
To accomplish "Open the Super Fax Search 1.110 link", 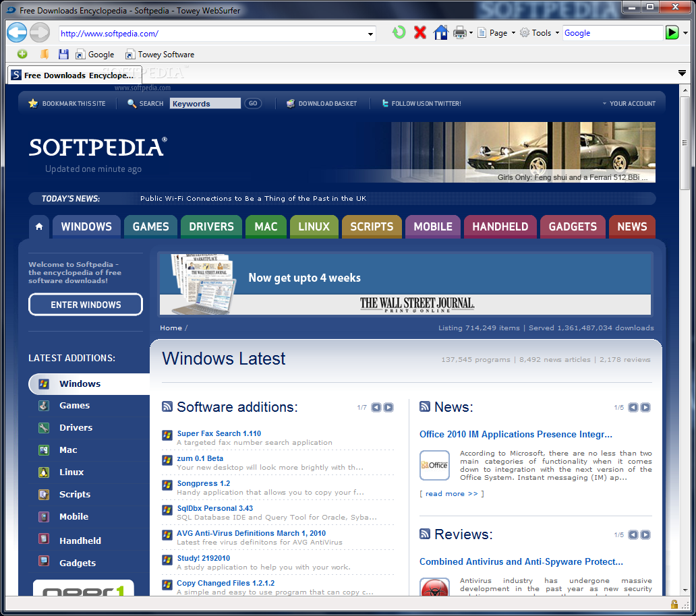I will click(219, 433).
